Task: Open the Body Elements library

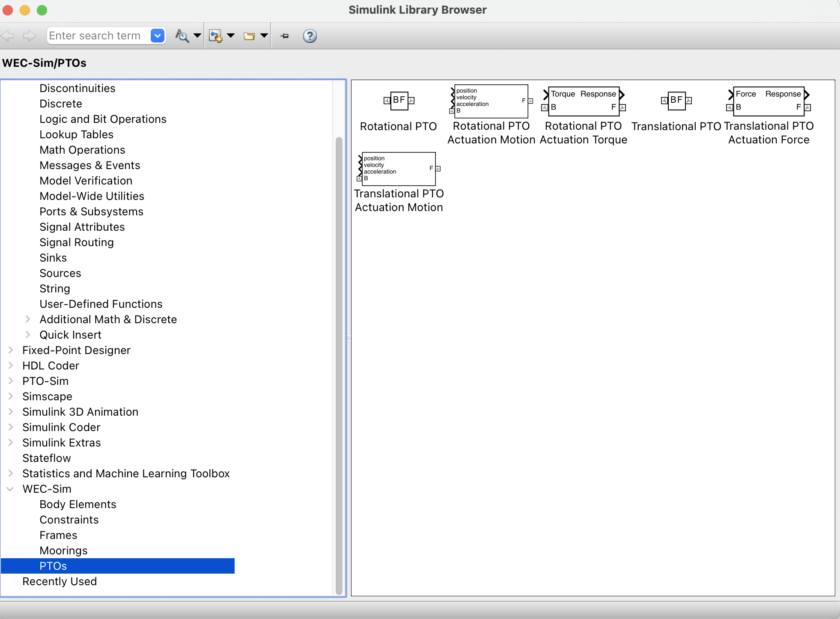Action: (77, 504)
